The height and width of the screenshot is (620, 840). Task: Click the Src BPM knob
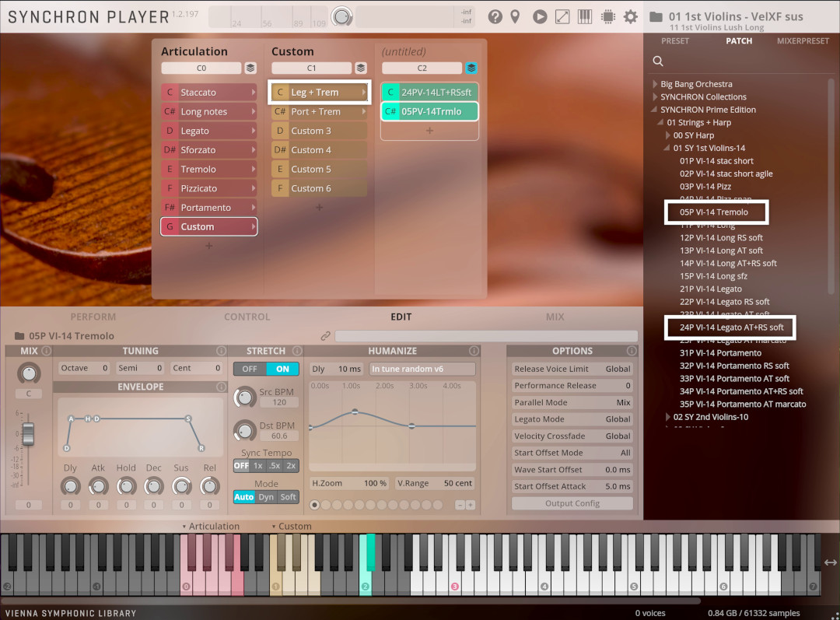[244, 397]
